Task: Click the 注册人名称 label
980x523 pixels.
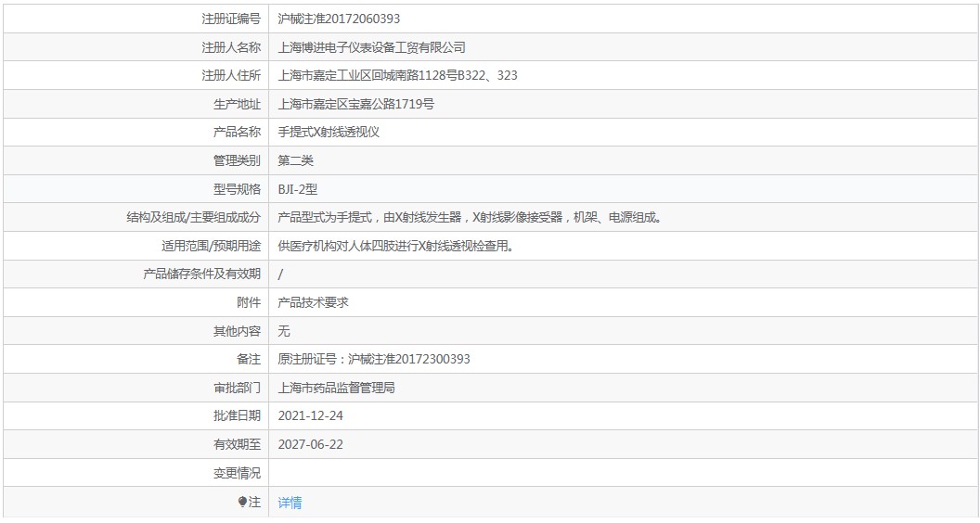Action: (231, 47)
